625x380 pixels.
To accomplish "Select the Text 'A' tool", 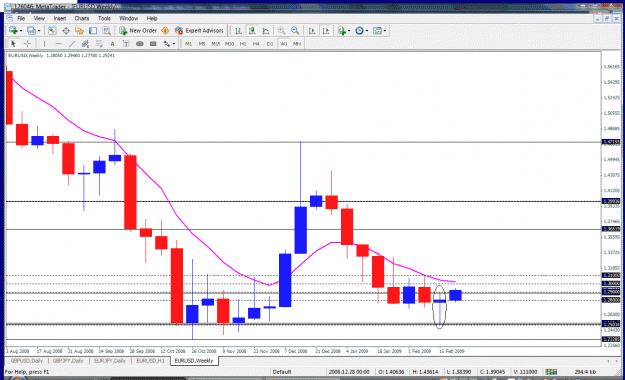I will click(112, 44).
